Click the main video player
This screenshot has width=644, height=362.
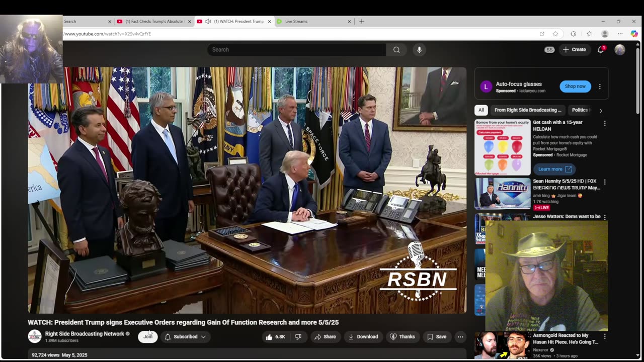tap(247, 191)
